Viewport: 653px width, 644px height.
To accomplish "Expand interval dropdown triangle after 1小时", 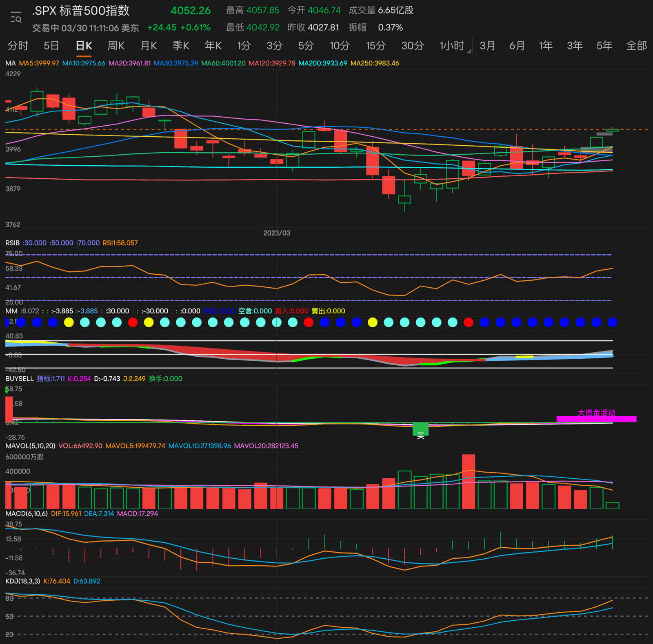I will click(469, 51).
